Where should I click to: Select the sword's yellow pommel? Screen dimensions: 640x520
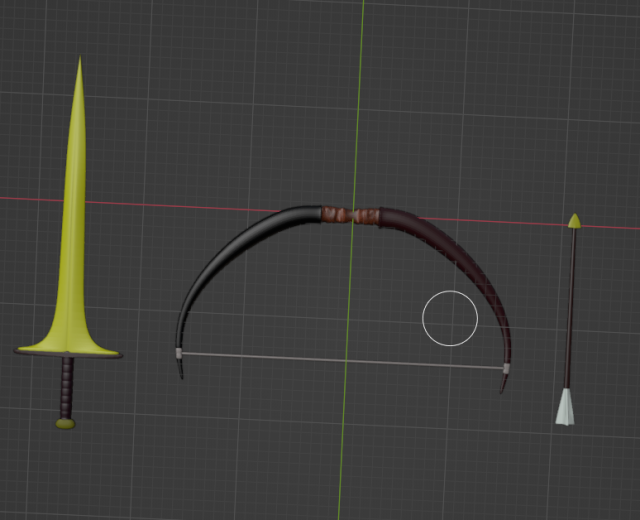tap(66, 424)
